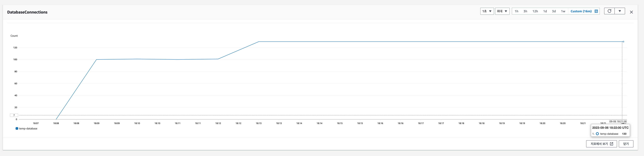Open the 최대 statistic dropdown
The height and width of the screenshot is (156, 644).
click(502, 11)
